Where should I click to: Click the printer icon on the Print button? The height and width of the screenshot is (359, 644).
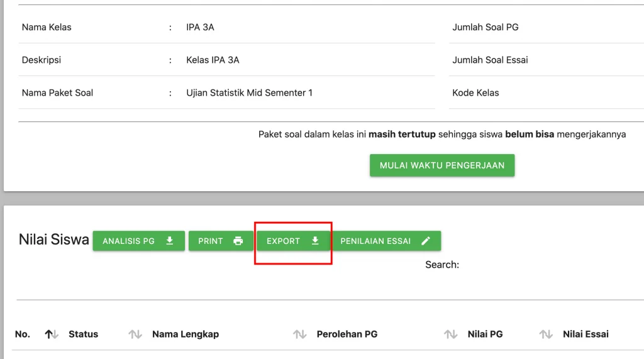[238, 241]
